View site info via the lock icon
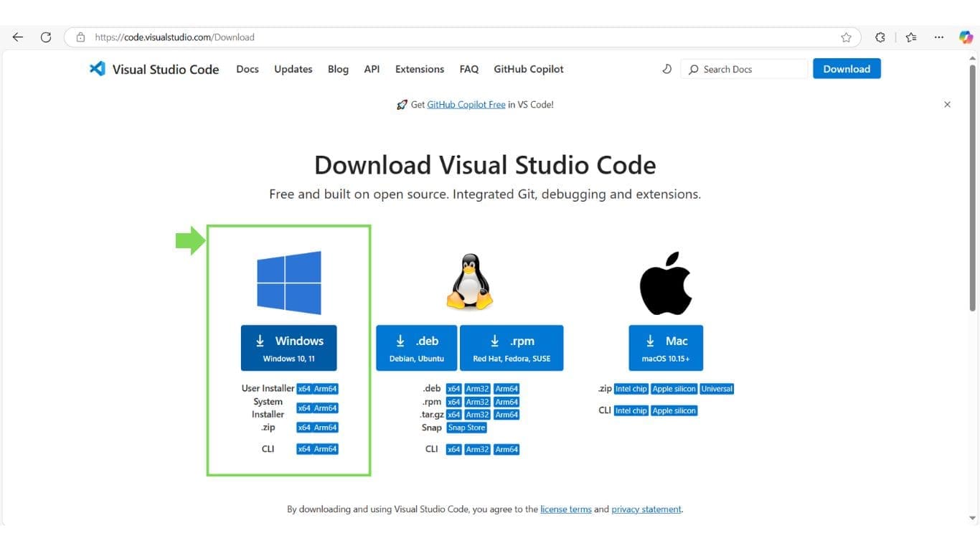Screen dimensions: 980x551 pos(80,37)
